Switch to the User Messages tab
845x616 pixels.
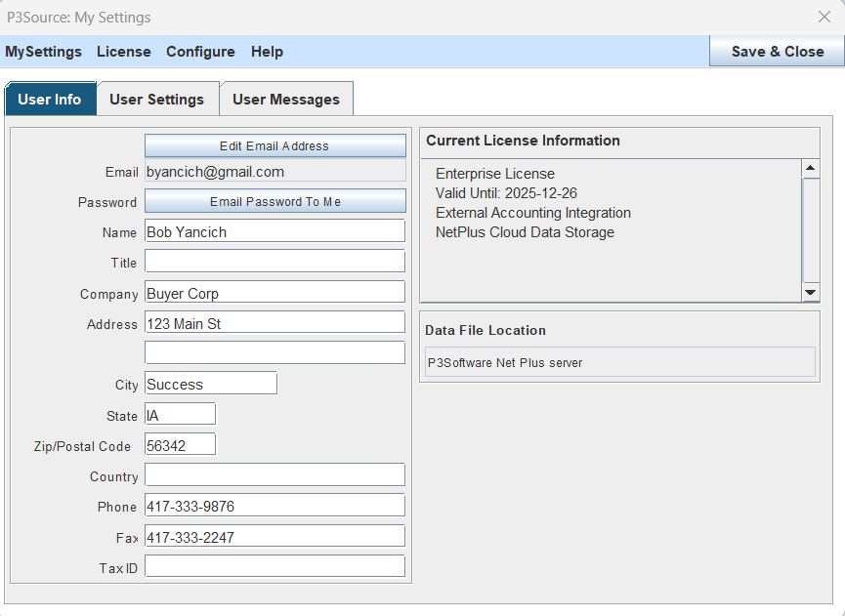pyautogui.click(x=285, y=98)
